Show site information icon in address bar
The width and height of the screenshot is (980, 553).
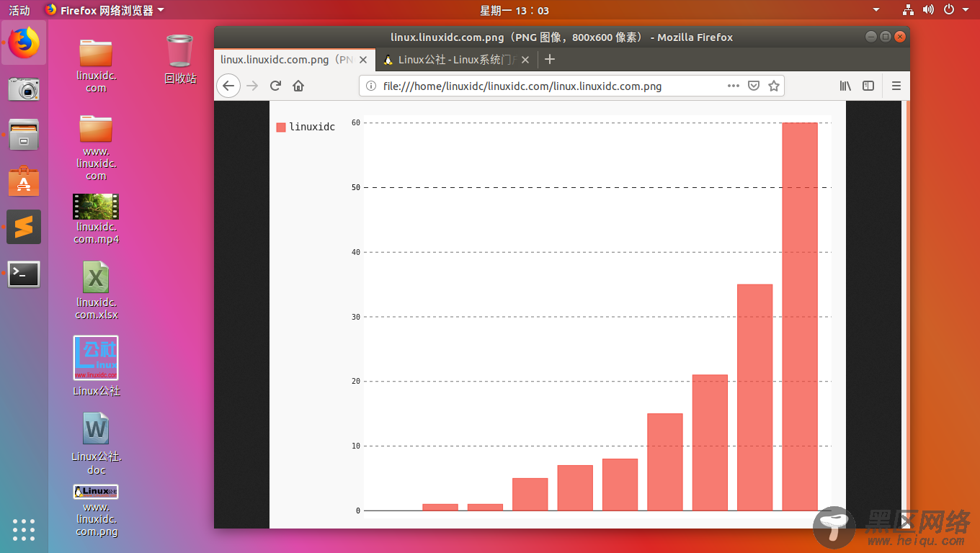[371, 86]
